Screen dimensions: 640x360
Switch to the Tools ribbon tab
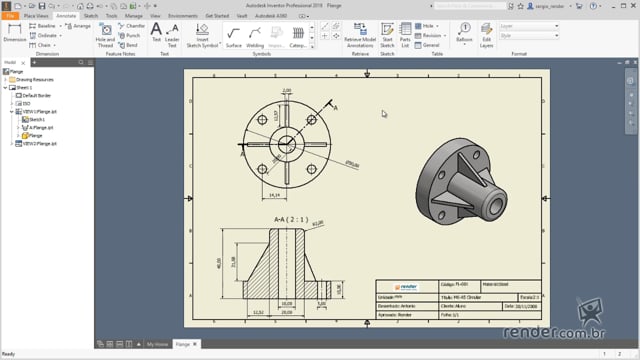[111, 16]
